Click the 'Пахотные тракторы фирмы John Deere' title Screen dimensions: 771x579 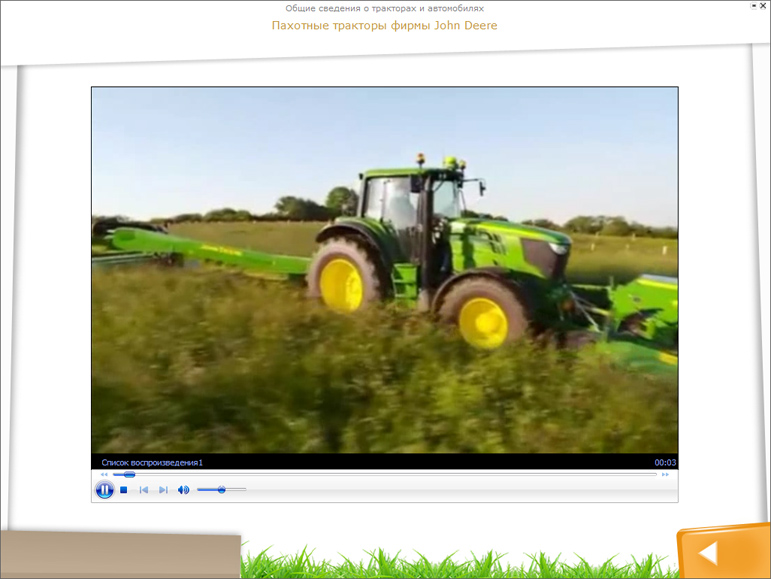(385, 26)
